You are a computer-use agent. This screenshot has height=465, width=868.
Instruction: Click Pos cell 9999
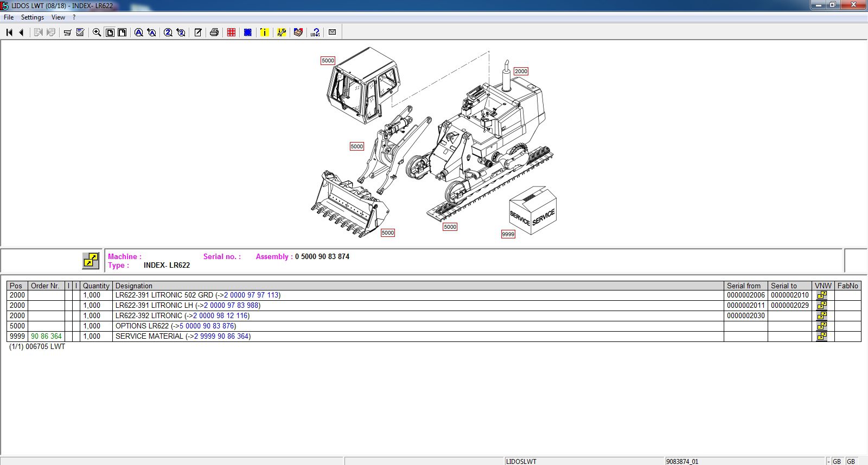pyautogui.click(x=17, y=337)
